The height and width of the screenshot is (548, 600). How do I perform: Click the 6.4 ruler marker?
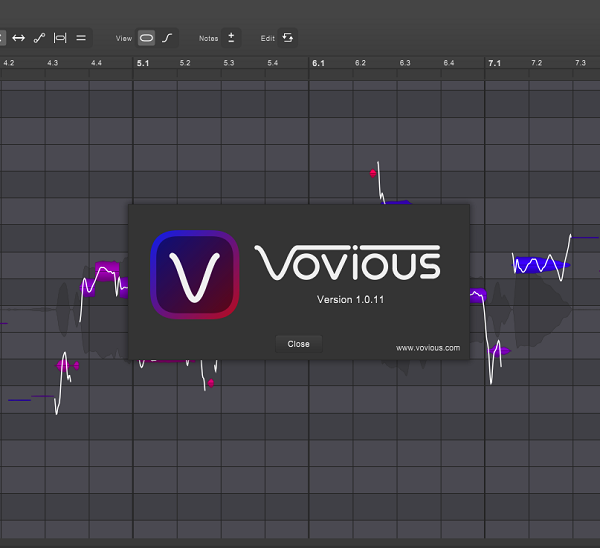pos(449,63)
